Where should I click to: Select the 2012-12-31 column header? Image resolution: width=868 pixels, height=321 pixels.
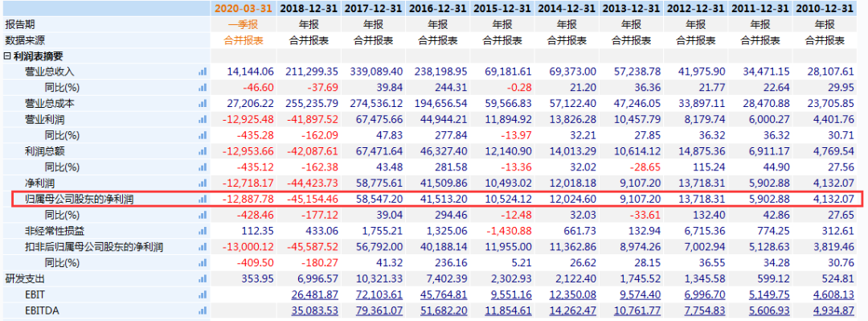click(696, 8)
